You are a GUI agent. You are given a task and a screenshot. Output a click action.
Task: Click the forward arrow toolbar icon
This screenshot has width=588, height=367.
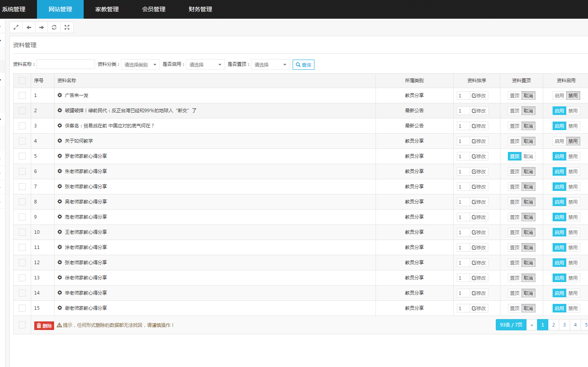tap(42, 27)
